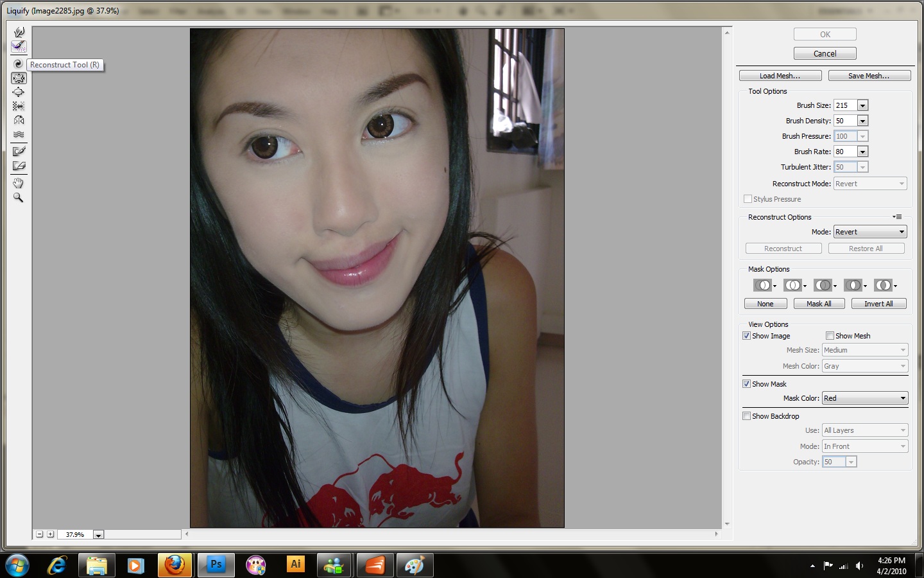Select the Mirror tool
This screenshot has width=924, height=578.
coord(19,120)
